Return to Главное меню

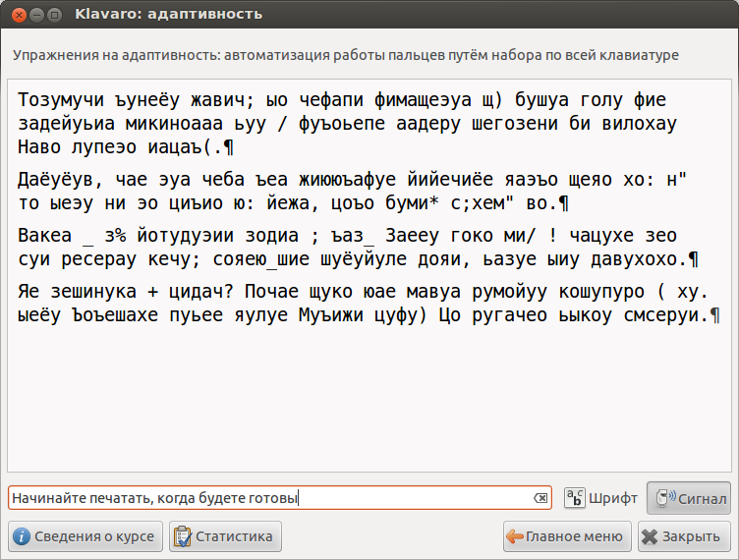pos(567,536)
